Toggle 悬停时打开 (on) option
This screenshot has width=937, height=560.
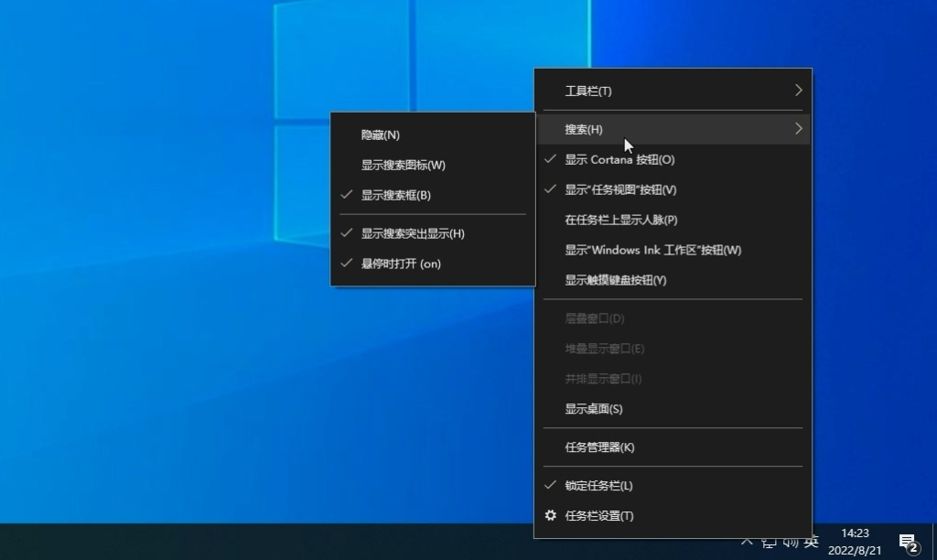coord(401,264)
